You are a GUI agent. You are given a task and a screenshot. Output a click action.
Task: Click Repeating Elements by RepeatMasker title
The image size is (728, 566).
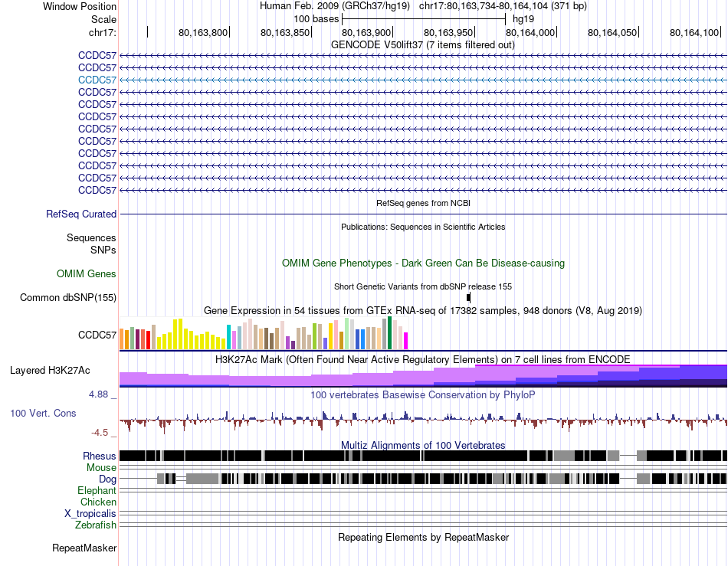coord(423,537)
